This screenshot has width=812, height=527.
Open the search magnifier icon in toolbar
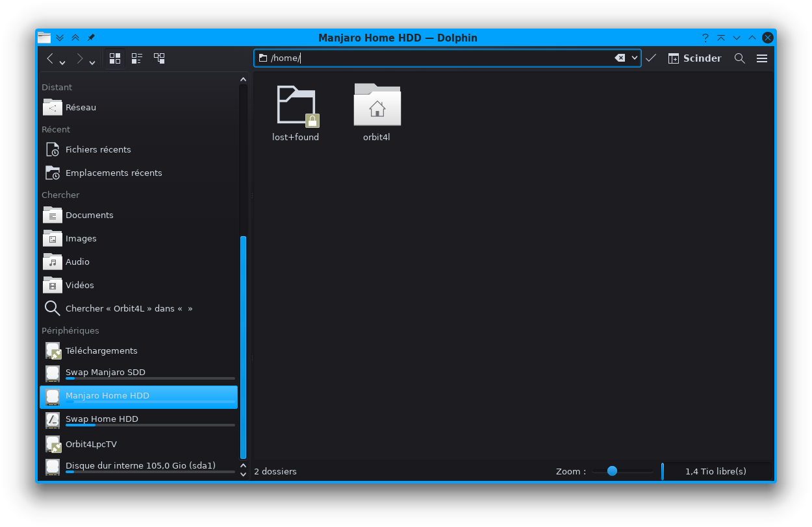739,58
